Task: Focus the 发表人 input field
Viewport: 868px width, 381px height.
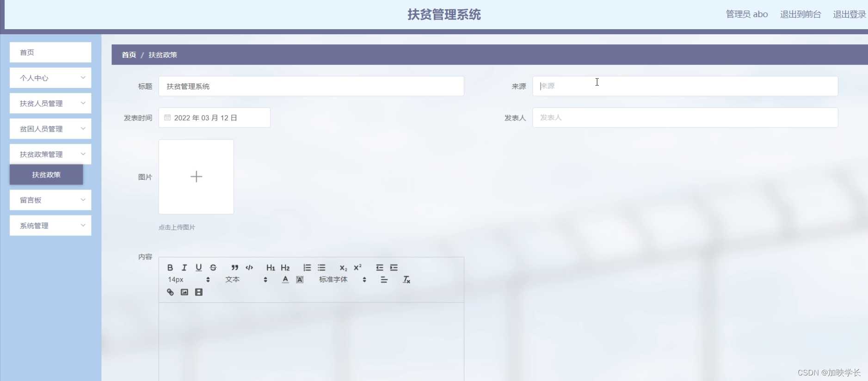Action: tap(685, 118)
